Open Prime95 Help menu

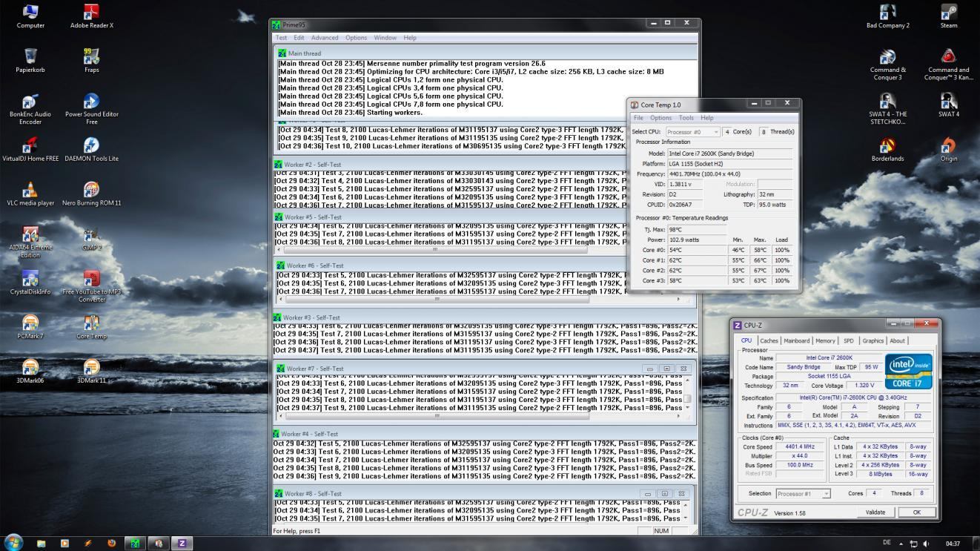tap(410, 38)
